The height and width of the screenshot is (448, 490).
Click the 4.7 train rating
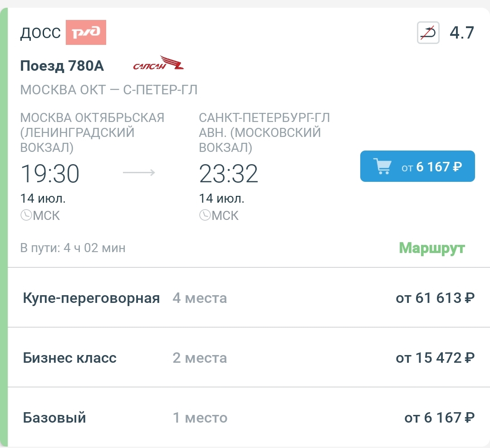pos(461,33)
